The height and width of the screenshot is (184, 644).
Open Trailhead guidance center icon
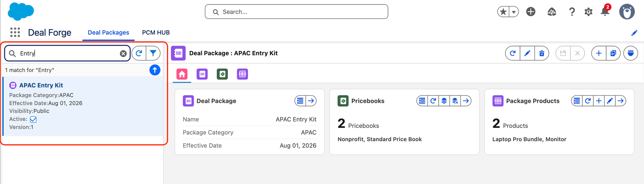tap(552, 12)
